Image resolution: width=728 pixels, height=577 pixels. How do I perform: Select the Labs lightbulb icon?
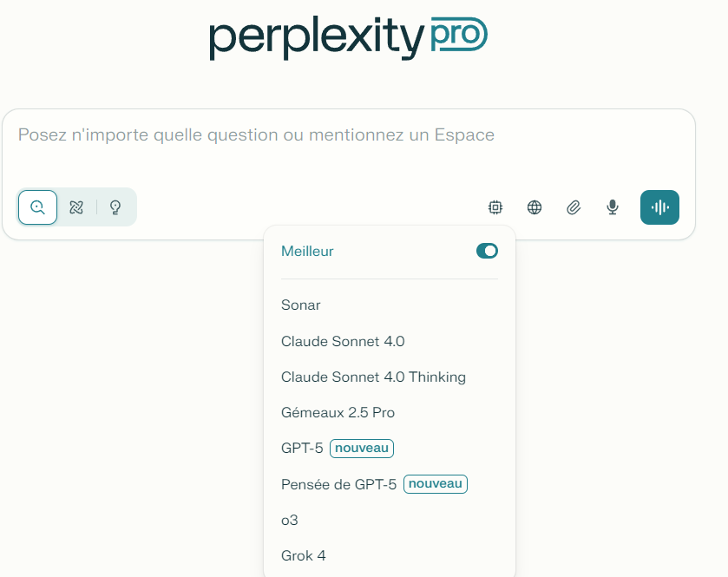click(x=115, y=207)
